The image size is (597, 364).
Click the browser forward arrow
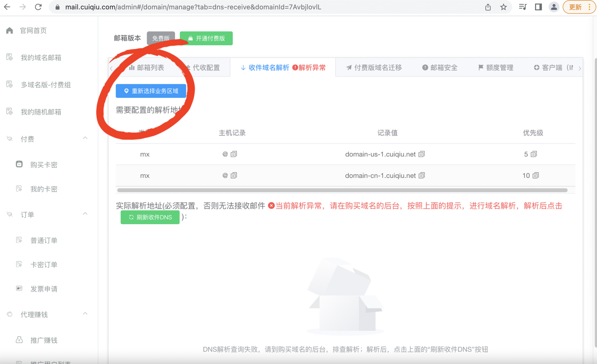pyautogui.click(x=23, y=7)
